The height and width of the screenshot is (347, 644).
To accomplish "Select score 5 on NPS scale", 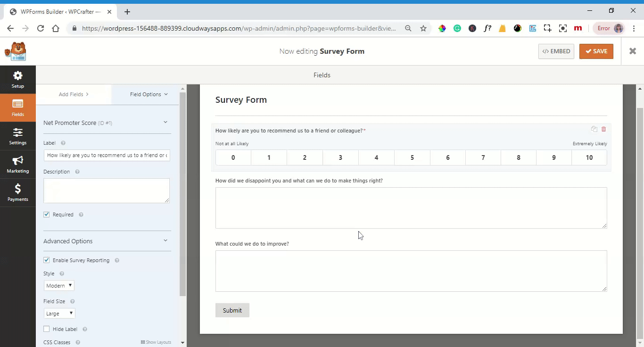I will (x=412, y=157).
